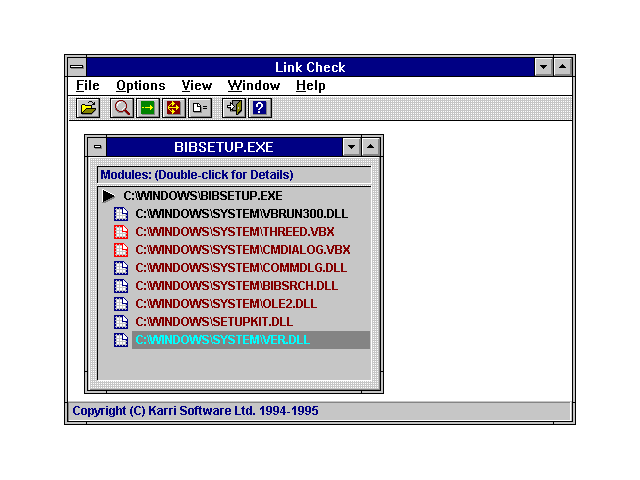Open the Link Check window control menu
This screenshot has height=480, width=640.
[77, 67]
